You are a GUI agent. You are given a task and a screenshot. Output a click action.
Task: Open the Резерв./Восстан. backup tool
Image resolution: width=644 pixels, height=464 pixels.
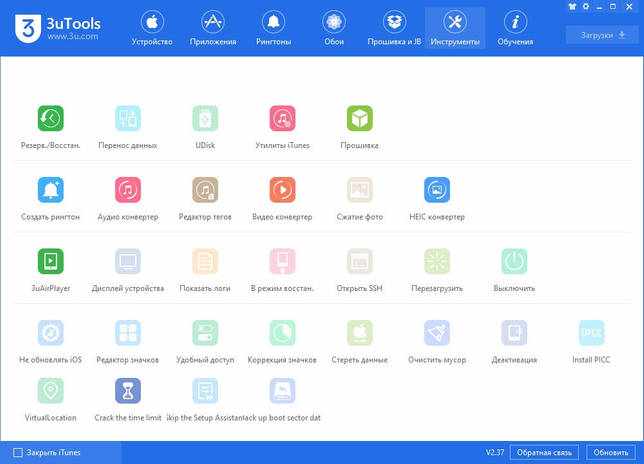pos(51,119)
